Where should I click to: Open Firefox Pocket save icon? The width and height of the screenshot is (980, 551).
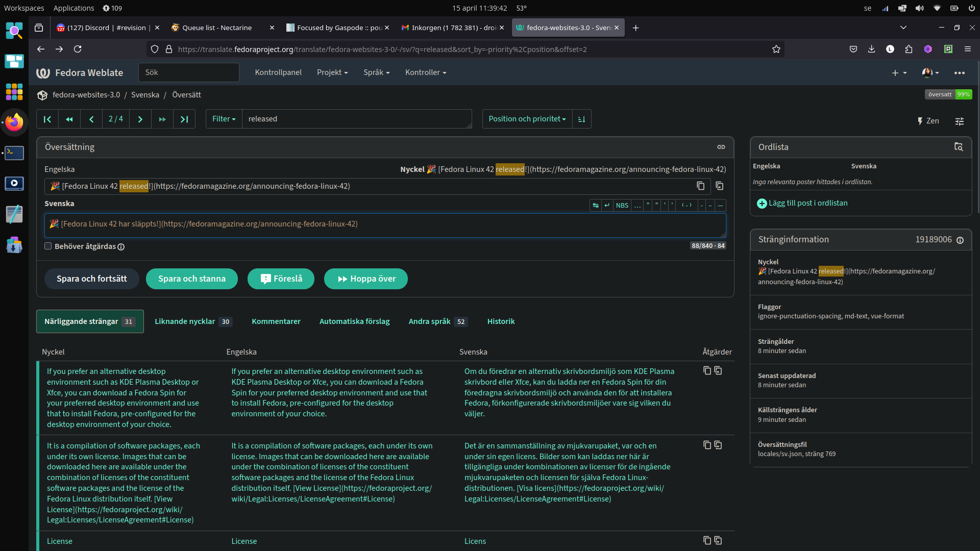853,49
